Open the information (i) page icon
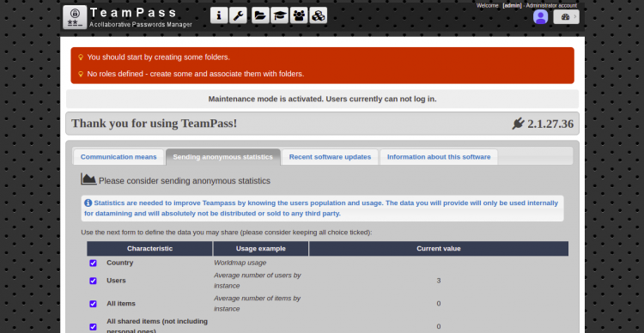 point(219,15)
